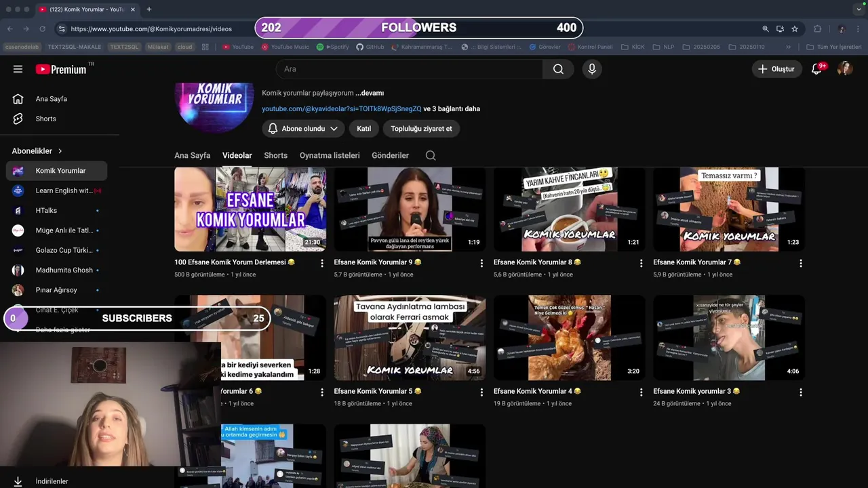Click the search magnifier button

[x=558, y=69]
